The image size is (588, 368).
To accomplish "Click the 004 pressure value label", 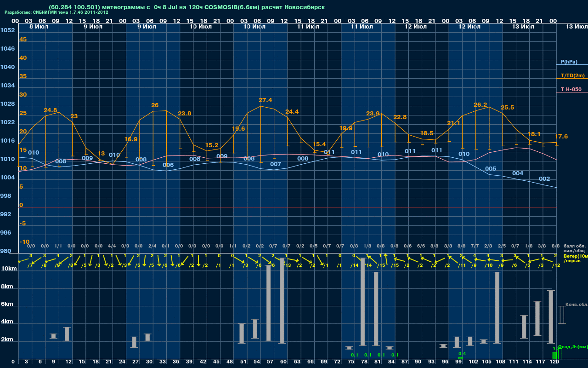I will click(518, 173).
